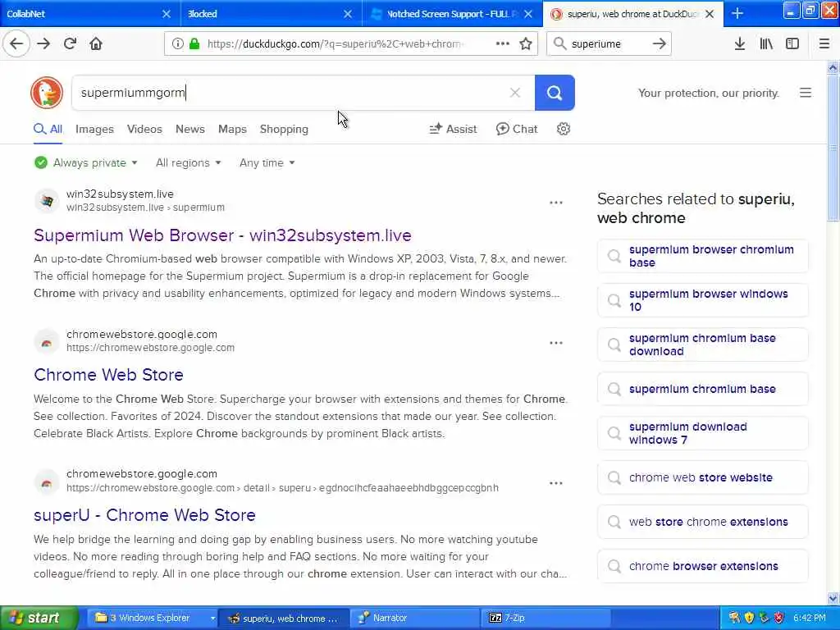Click related search web store chrome extensions
This screenshot has height=630, width=840.
703,522
